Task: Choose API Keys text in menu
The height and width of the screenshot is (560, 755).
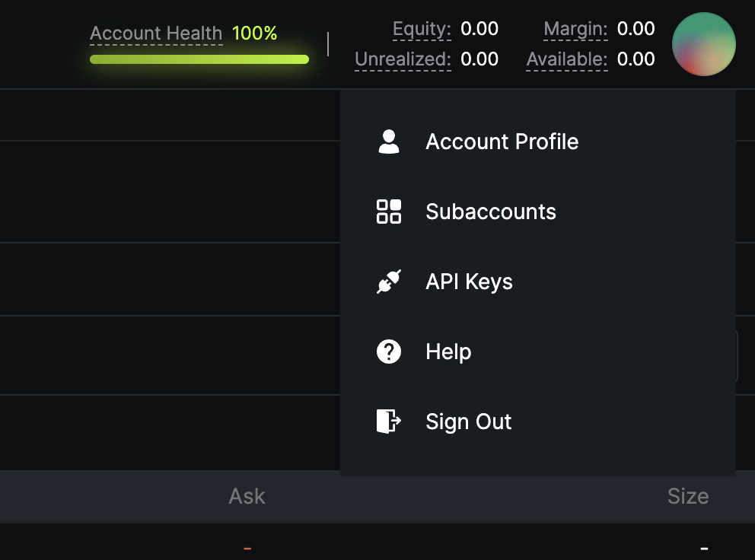Action: [469, 282]
